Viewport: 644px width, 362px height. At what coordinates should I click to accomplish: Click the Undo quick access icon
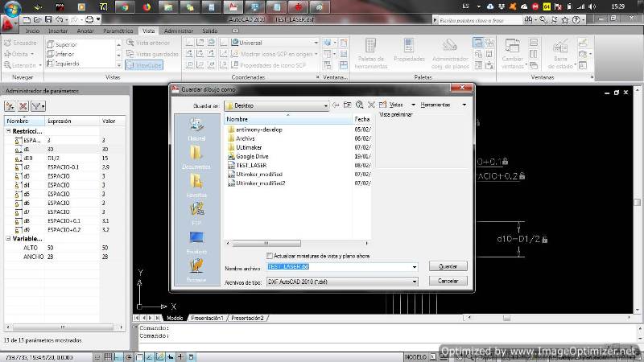point(59,19)
